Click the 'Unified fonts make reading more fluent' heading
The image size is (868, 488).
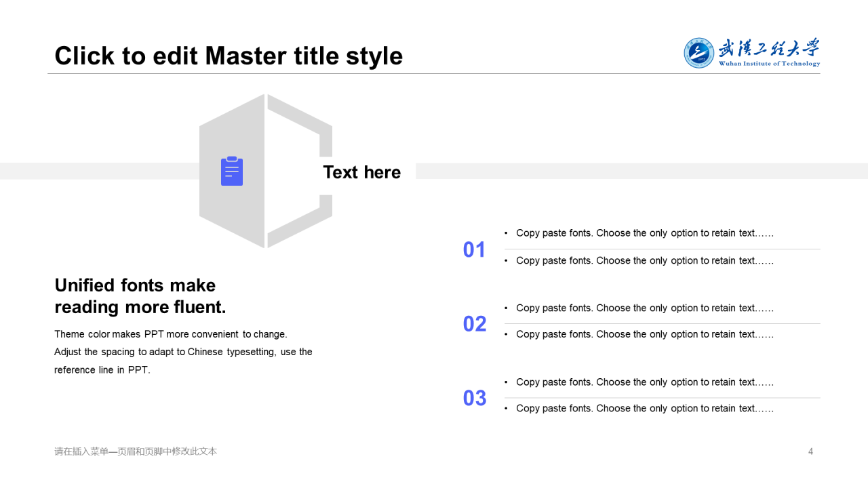pyautogui.click(x=140, y=296)
